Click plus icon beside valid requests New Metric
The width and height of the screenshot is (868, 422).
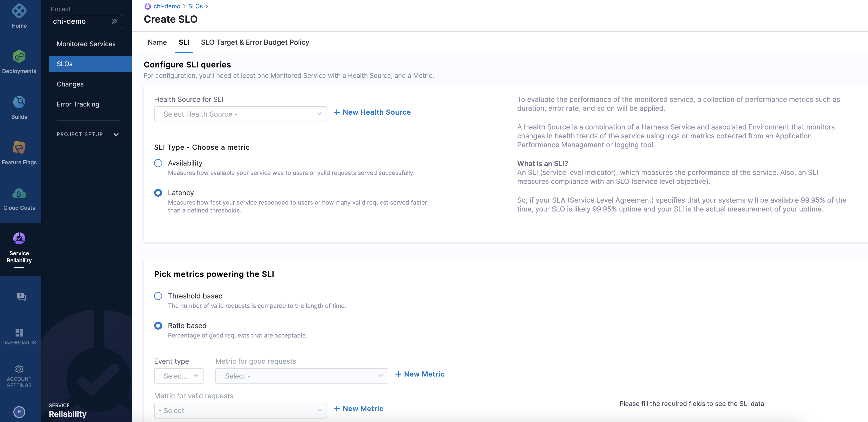pyautogui.click(x=337, y=408)
